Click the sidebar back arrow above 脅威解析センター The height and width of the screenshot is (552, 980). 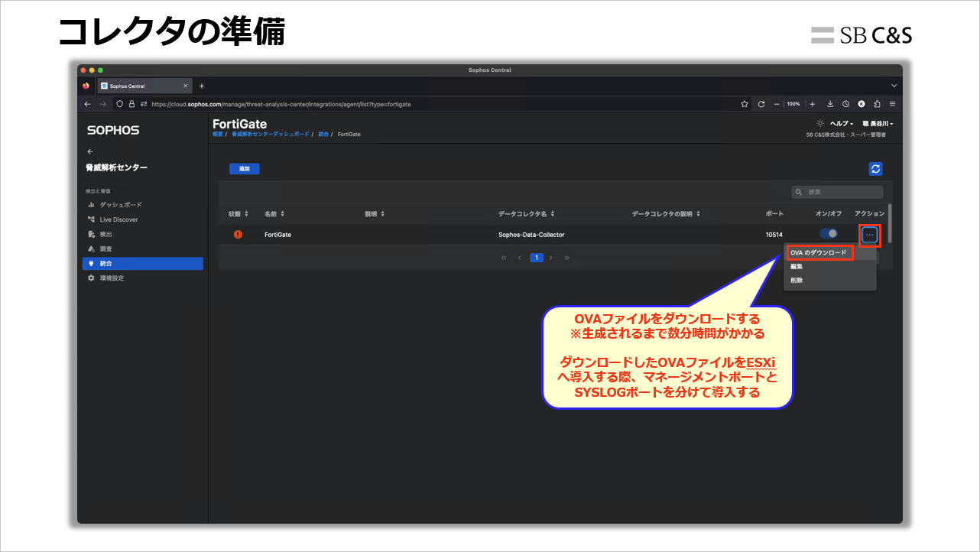pos(90,151)
